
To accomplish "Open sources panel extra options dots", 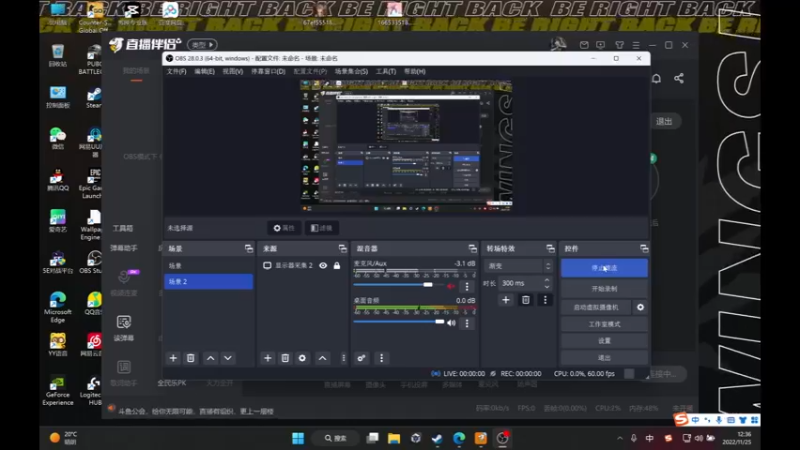I will (x=343, y=358).
